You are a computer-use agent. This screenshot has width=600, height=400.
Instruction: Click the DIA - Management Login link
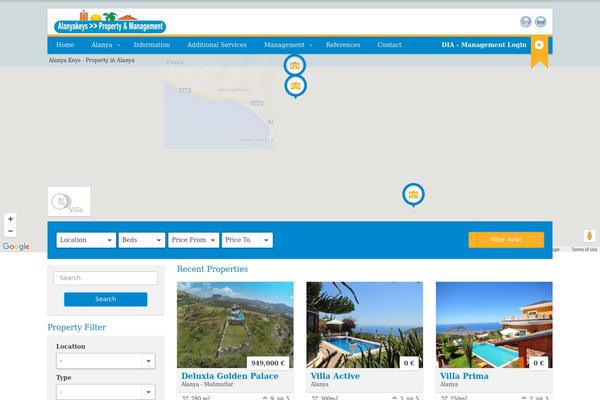pyautogui.click(x=484, y=45)
